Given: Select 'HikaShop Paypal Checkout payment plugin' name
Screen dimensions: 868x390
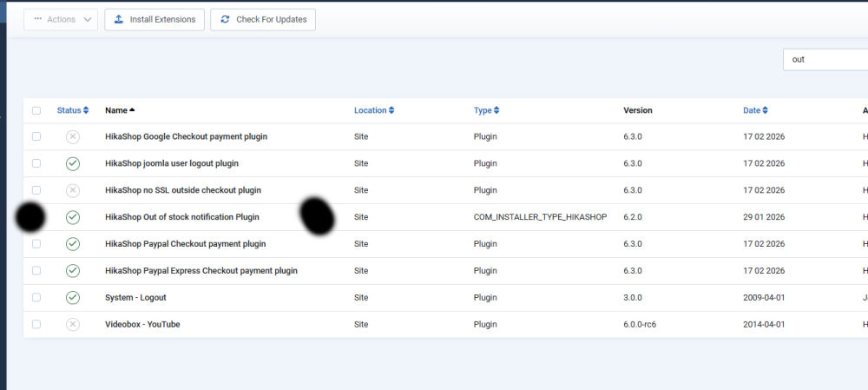Looking at the screenshot, I should (186, 244).
